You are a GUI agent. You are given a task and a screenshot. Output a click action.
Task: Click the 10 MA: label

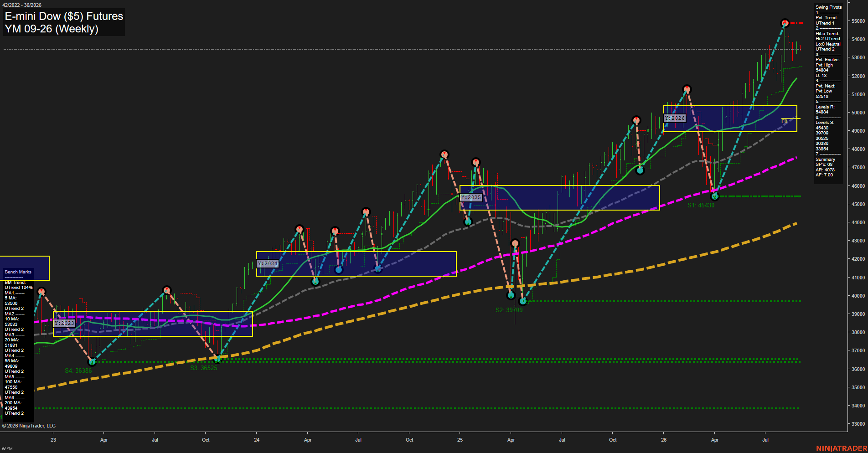coord(12,319)
